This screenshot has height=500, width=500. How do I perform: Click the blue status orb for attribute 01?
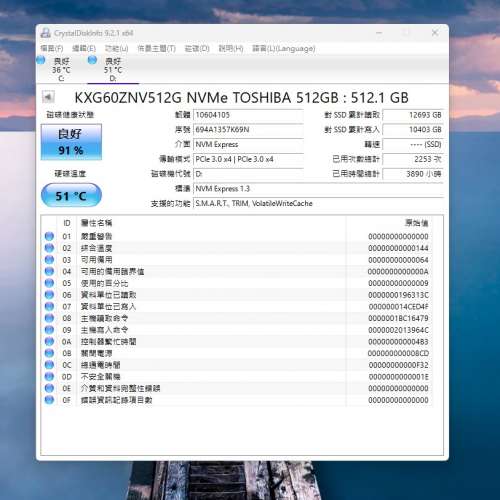49,236
